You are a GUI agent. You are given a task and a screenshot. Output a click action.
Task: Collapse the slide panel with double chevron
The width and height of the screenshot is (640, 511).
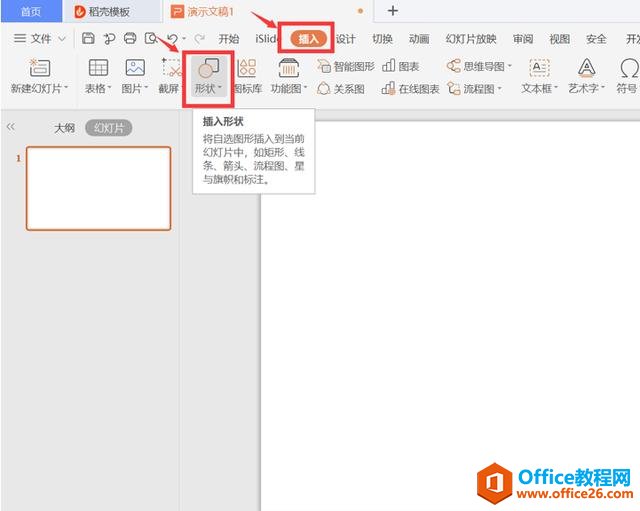(x=11, y=127)
